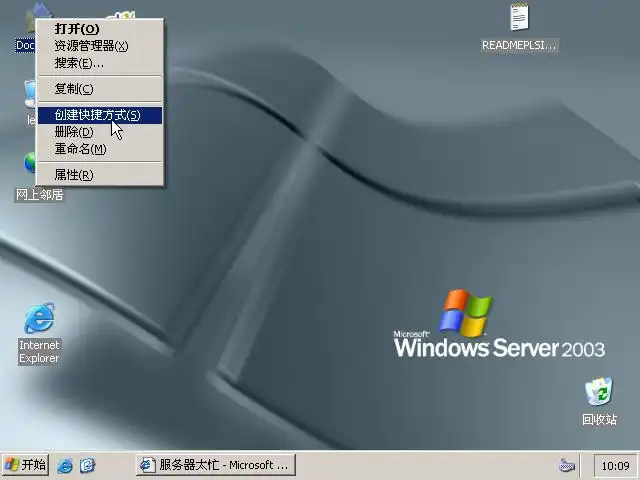The width and height of the screenshot is (640, 480).
Task: Click the keyboard icon in the system tray
Action: coord(567,465)
